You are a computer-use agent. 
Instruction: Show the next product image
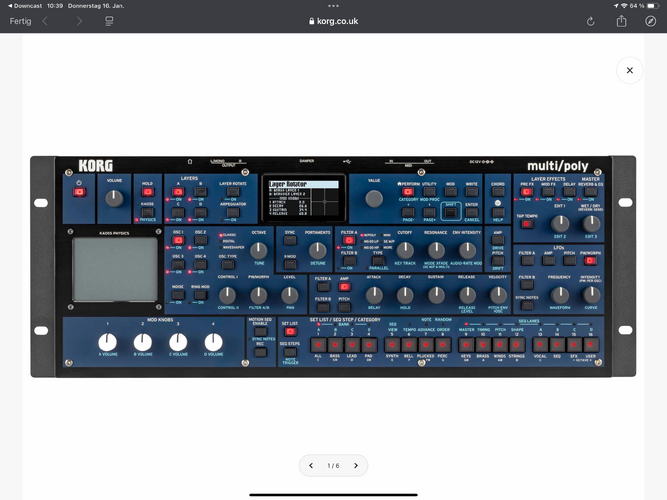[x=355, y=465]
